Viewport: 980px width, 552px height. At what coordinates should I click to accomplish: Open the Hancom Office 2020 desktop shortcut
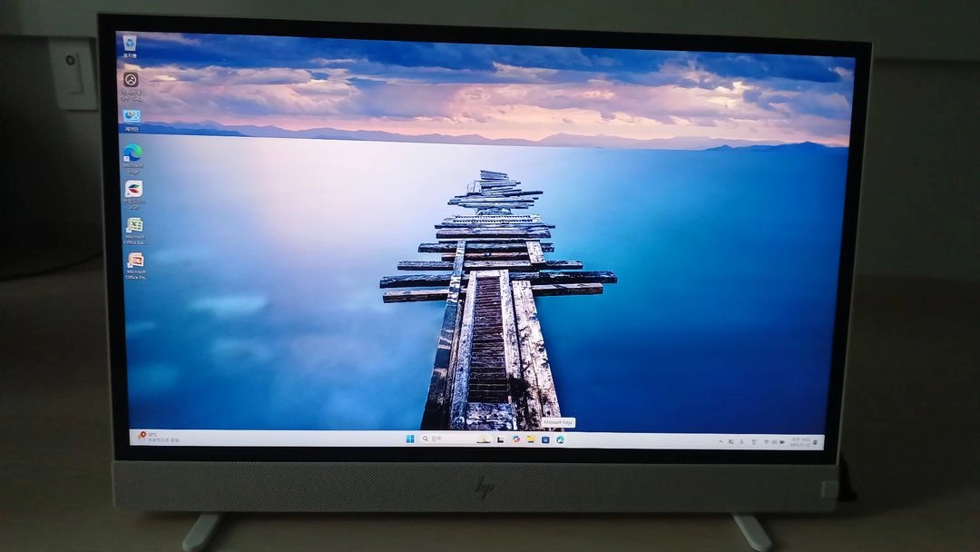click(133, 194)
